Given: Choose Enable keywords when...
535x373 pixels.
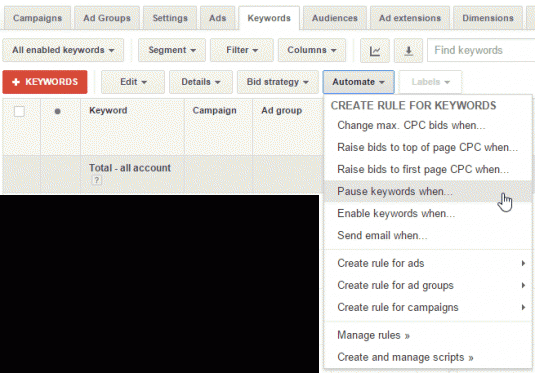Looking at the screenshot, I should coord(428,214).
